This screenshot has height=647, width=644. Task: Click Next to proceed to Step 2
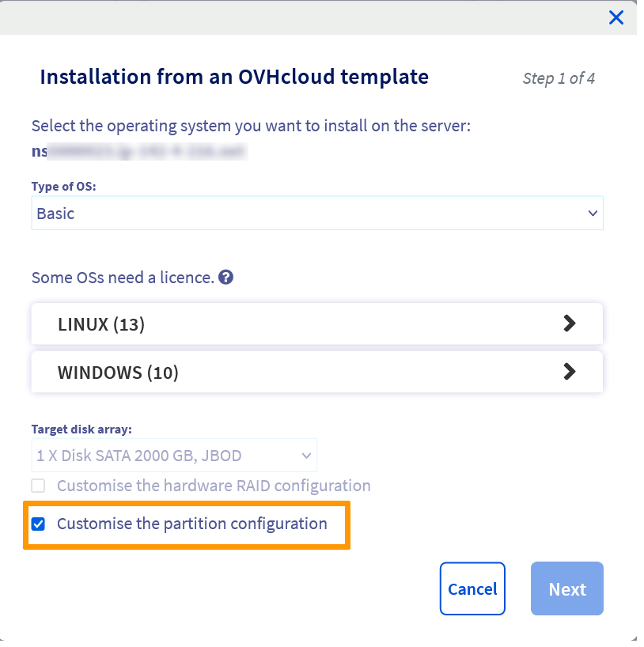coord(566,588)
